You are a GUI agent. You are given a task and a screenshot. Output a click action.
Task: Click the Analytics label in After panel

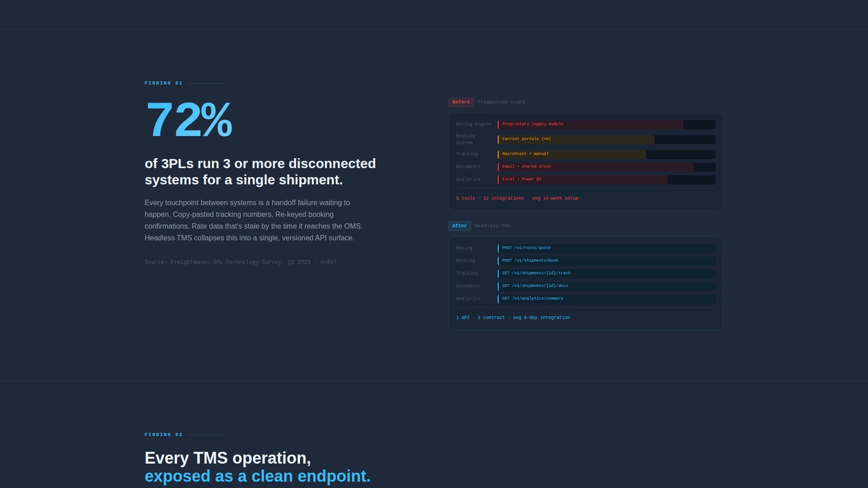coord(468,299)
